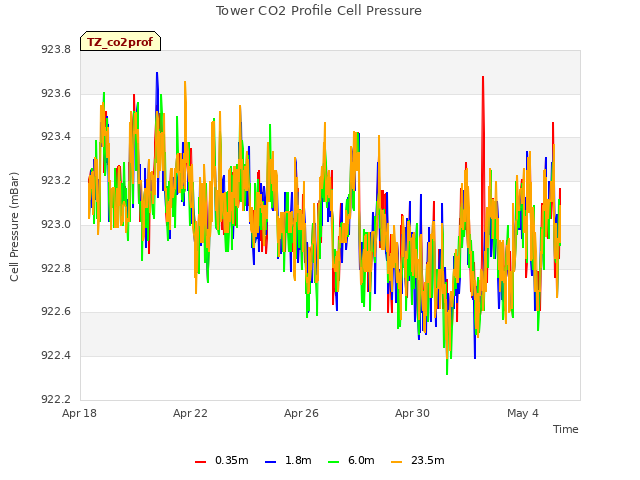Click the 922.8 y-axis label
The image size is (640, 480).
tap(56, 268)
